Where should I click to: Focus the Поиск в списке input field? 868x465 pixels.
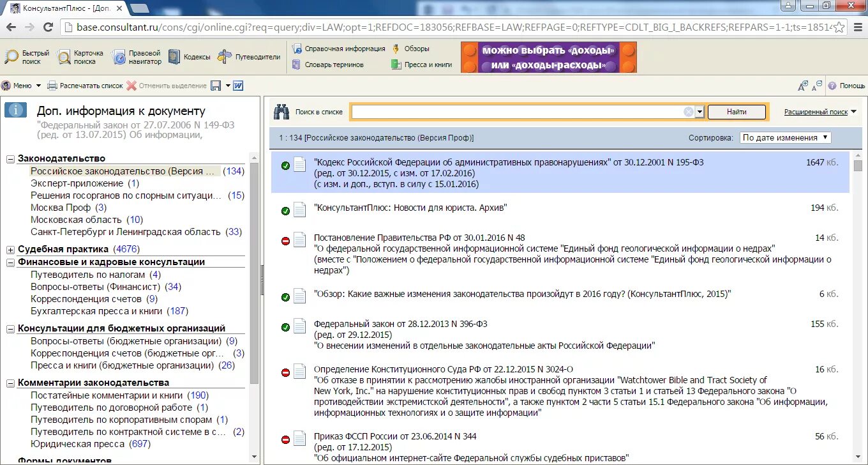tap(517, 112)
